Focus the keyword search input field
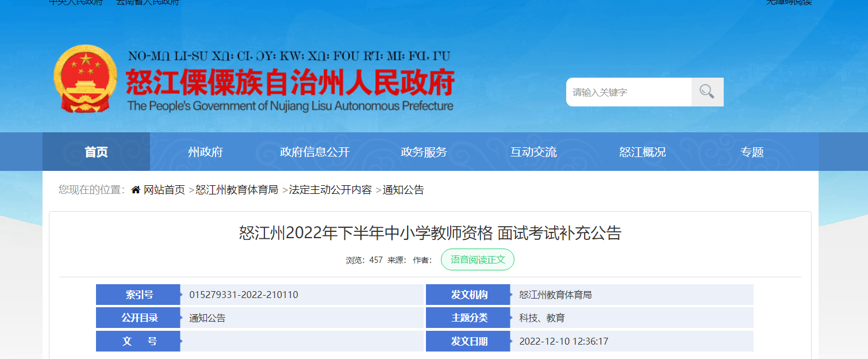 629,92
